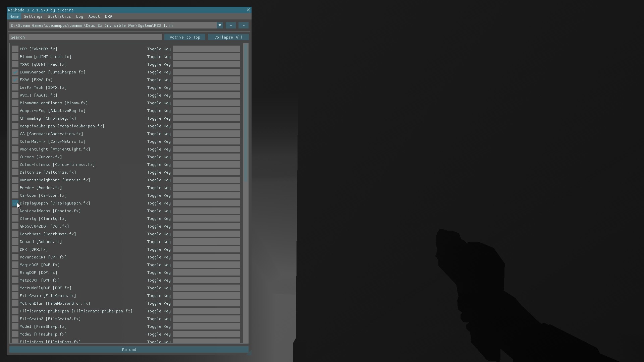Click the Clarity toggle key field
The height and width of the screenshot is (362, 644).
point(206,219)
